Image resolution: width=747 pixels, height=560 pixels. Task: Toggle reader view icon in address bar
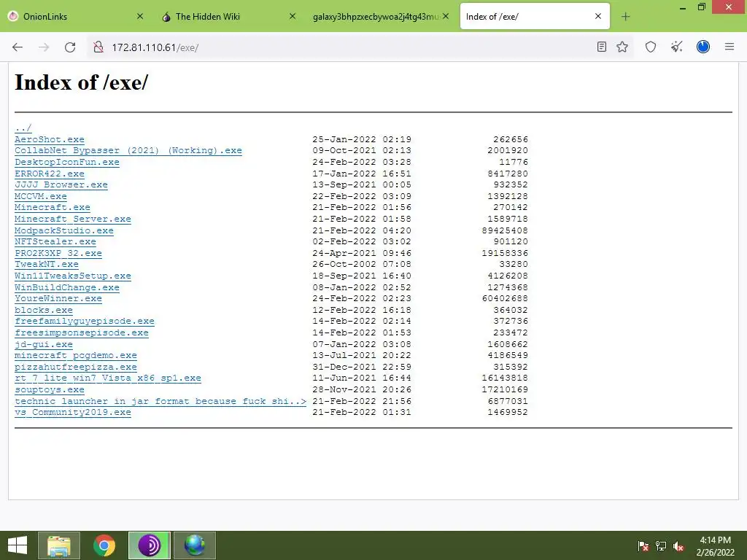click(602, 47)
